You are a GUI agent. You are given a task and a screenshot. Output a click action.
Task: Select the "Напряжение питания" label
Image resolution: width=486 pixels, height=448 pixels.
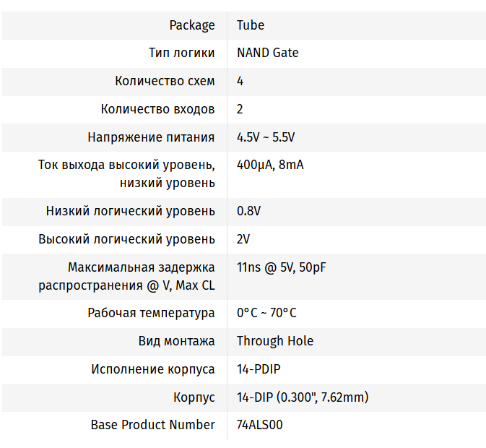[x=151, y=137]
